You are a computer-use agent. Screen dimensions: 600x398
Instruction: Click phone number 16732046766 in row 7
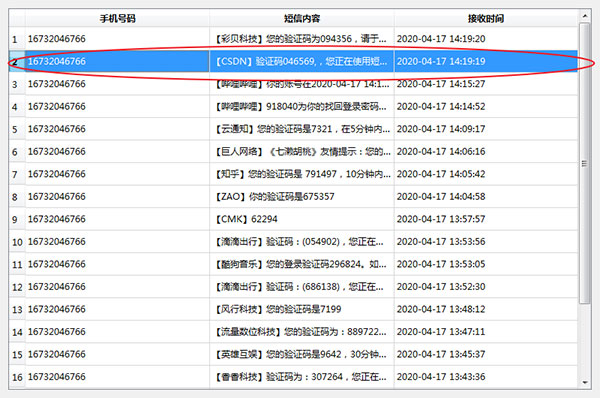(x=57, y=174)
